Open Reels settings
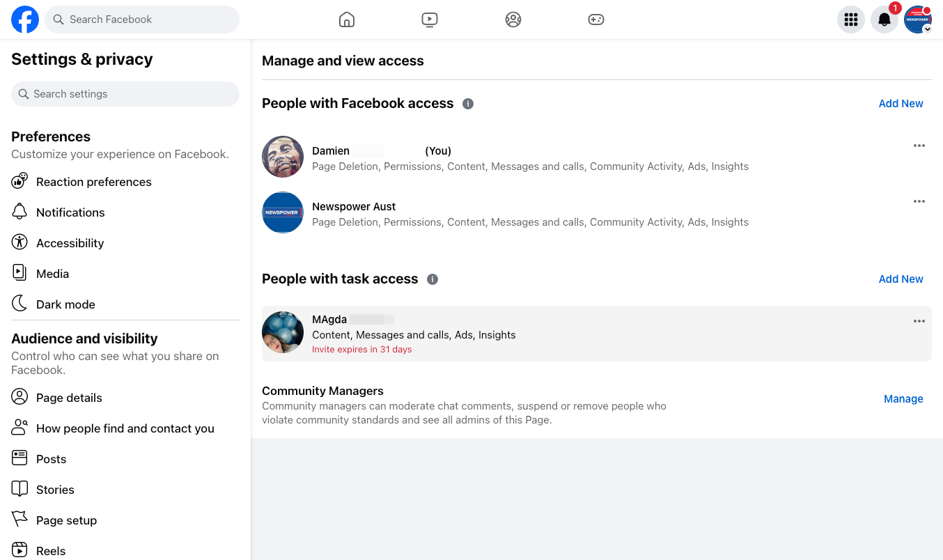 (x=125, y=551)
